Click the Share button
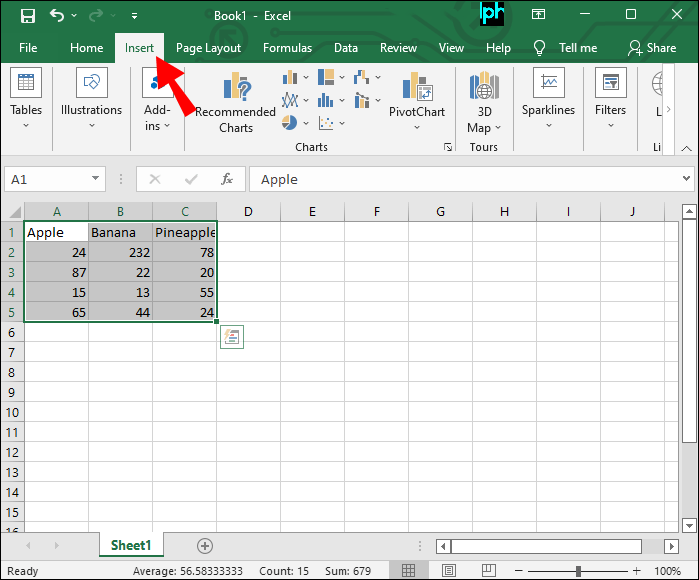The image size is (699, 580). pyautogui.click(x=651, y=48)
